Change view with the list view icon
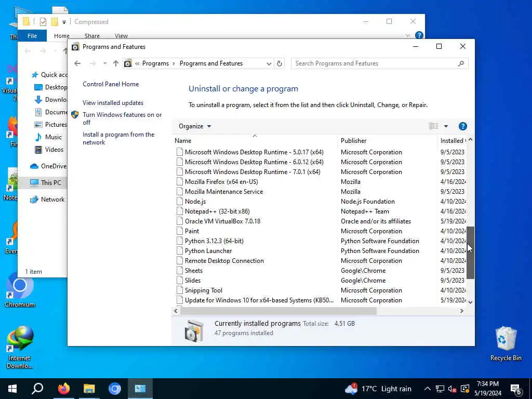Screen dimensions: 532x399 434,126
